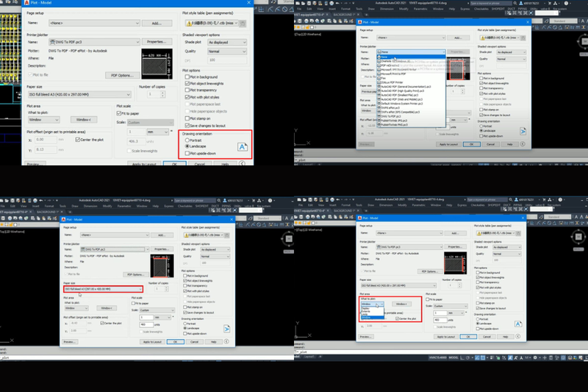Open Quality dropdown in top-left dialog
588x392 pixels.
[x=227, y=51]
